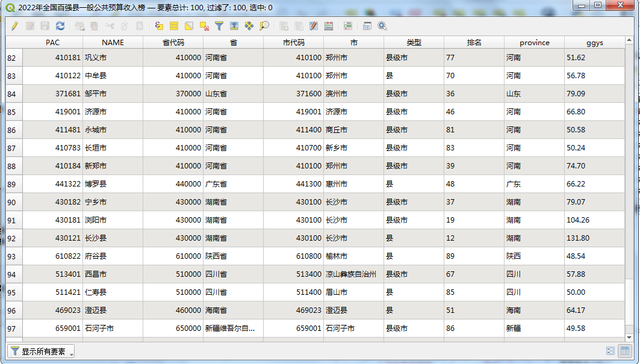Click the province column header

pyautogui.click(x=534, y=43)
